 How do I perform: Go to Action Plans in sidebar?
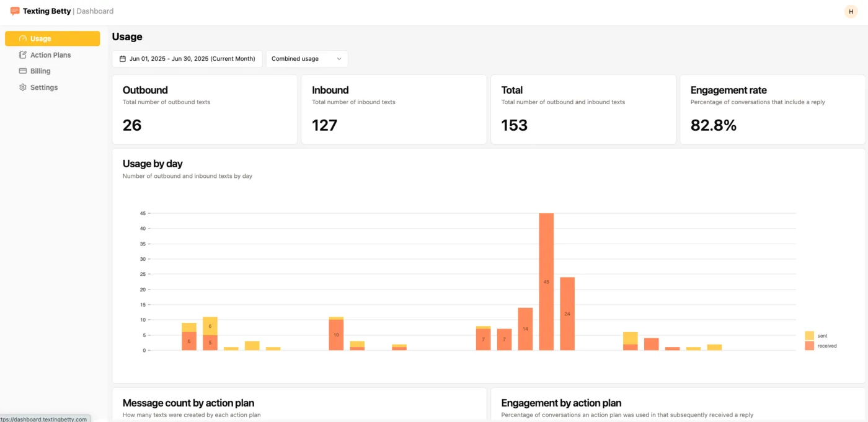point(52,55)
